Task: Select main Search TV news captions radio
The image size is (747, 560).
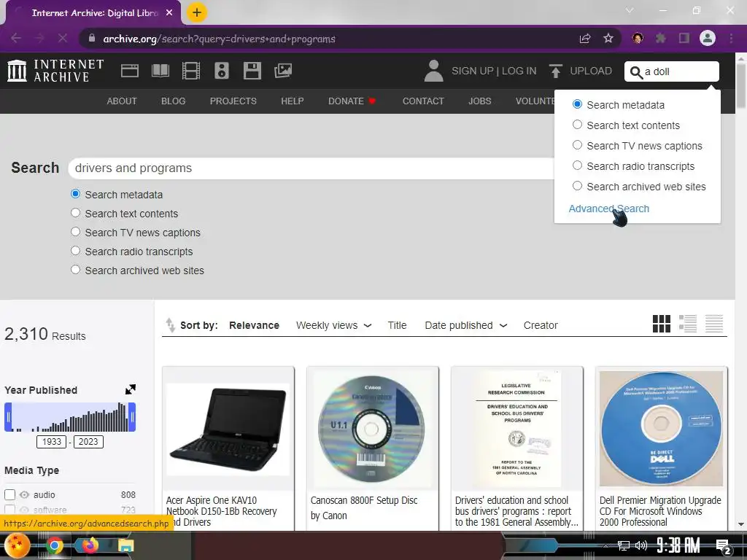Action: coord(75,232)
